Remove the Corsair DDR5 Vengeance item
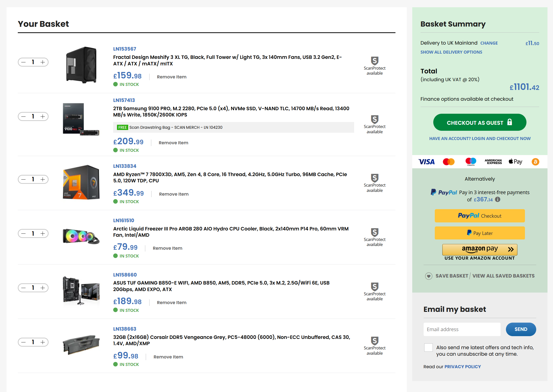Image resolution: width=553 pixels, height=392 pixels. pyautogui.click(x=168, y=357)
